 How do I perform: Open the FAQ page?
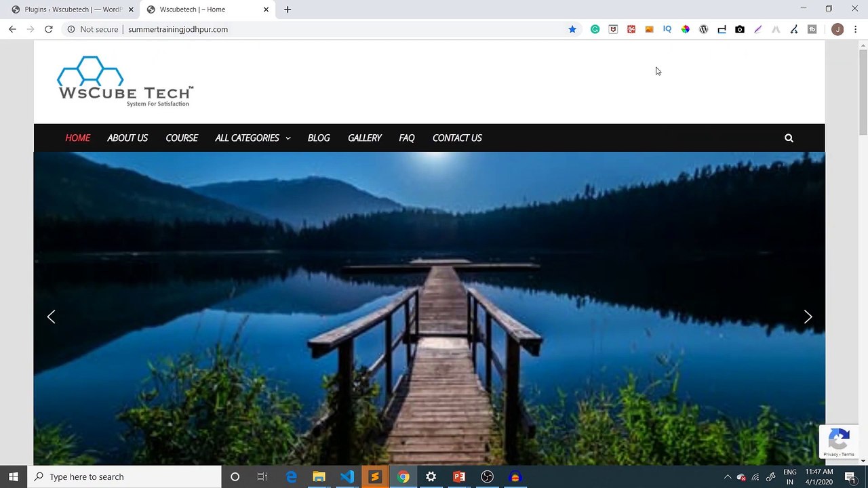(407, 138)
